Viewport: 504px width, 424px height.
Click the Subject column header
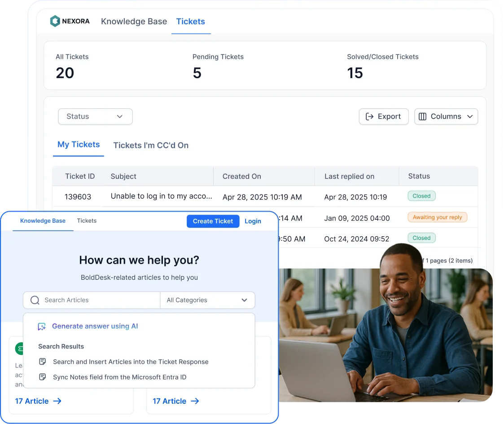[123, 176]
